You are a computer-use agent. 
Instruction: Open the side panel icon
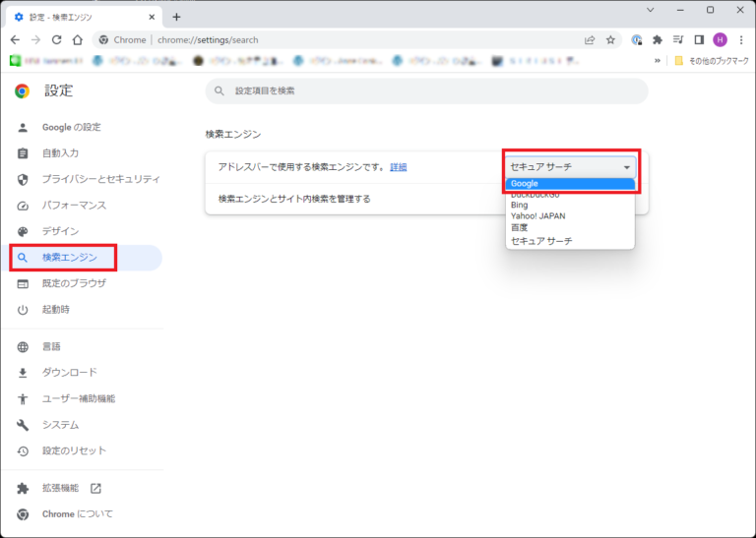(x=699, y=40)
